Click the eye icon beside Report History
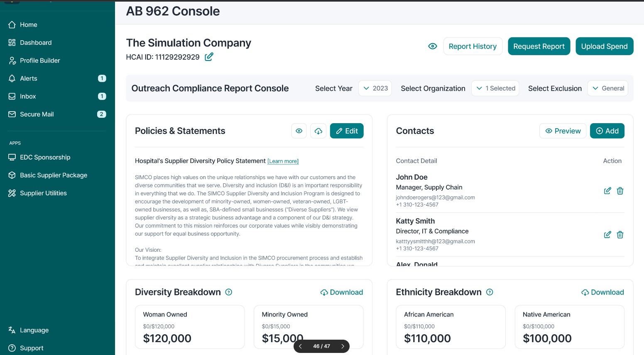The width and height of the screenshot is (644, 355). click(x=432, y=46)
